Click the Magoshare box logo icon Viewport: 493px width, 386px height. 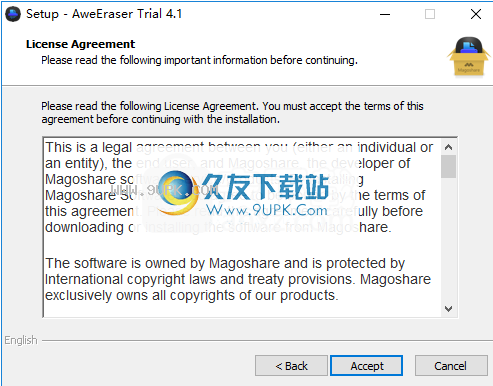click(x=469, y=57)
